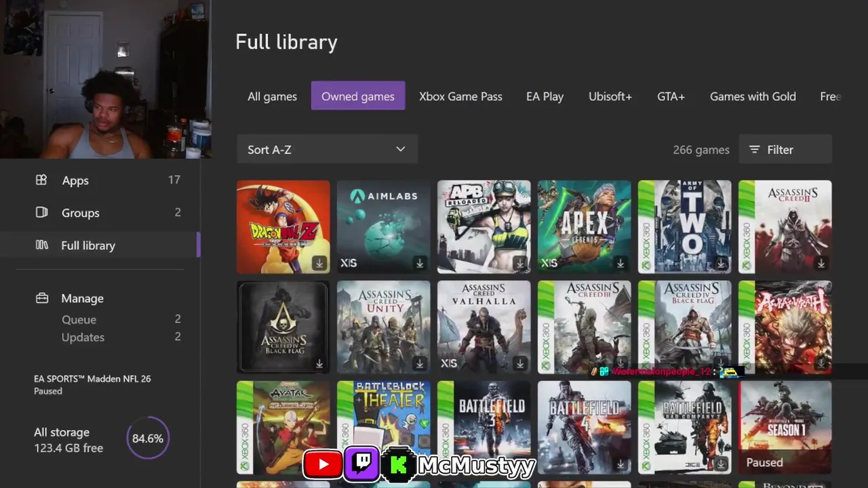The width and height of the screenshot is (868, 488).
Task: Click the download icon on APB Reloaded tile
Action: [520, 263]
